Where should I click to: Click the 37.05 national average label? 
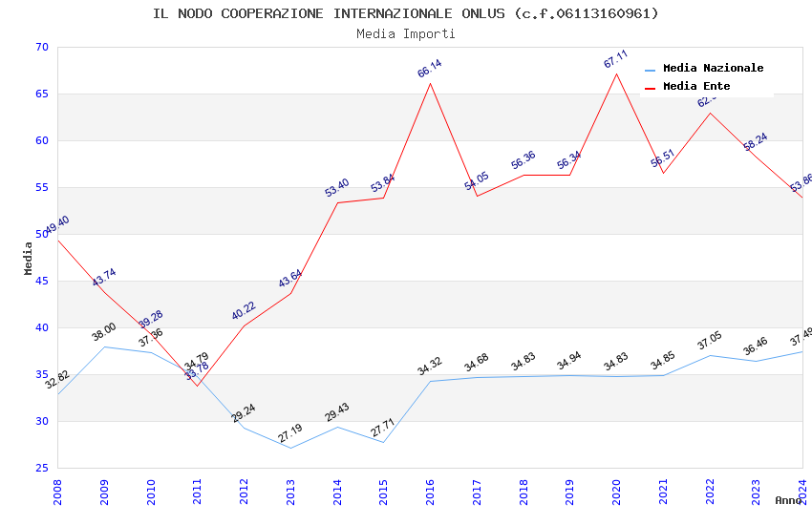click(710, 341)
